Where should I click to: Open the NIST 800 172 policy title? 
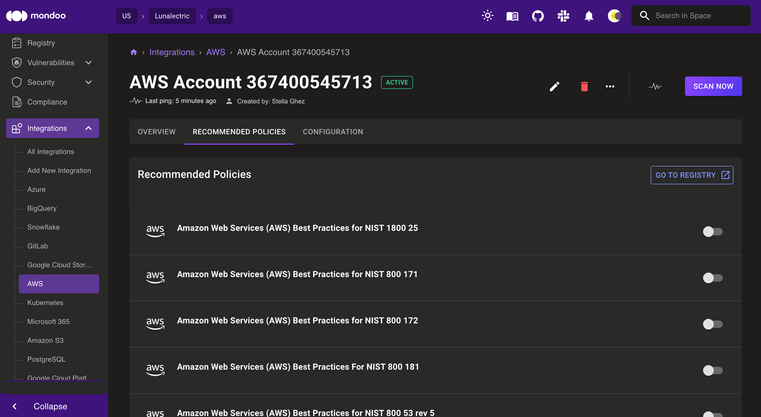297,320
